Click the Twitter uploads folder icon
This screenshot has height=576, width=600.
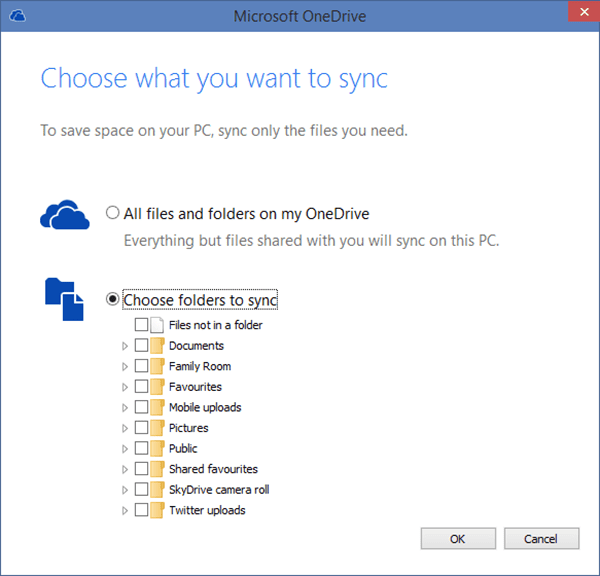(157, 510)
